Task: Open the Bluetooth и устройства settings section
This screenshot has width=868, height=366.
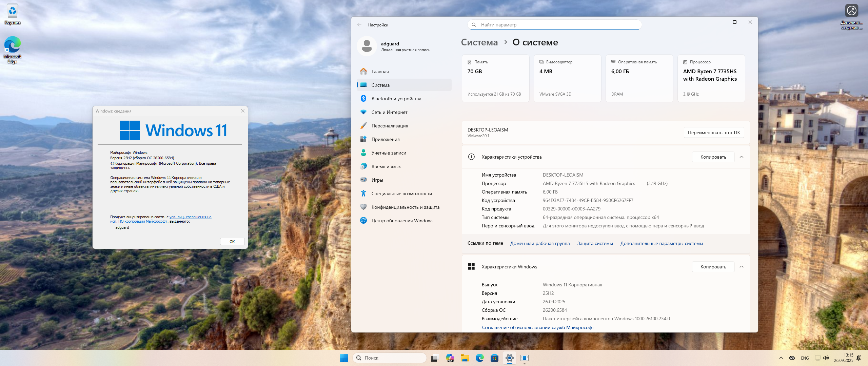Action: [x=396, y=99]
